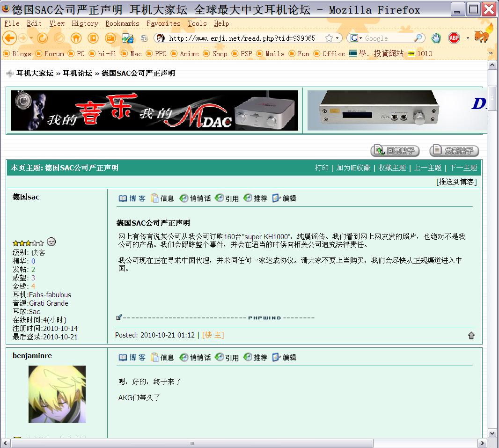
Task: Click 引用 in the 德国sac post
Action: click(x=227, y=198)
